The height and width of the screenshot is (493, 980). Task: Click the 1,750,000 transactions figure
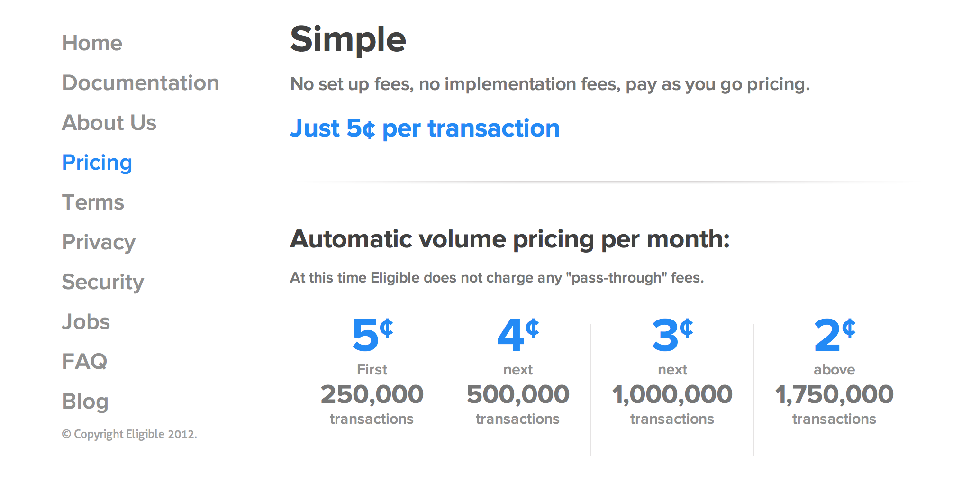834,394
